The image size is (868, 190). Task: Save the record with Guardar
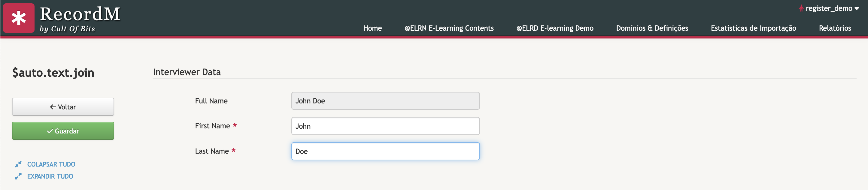click(63, 131)
